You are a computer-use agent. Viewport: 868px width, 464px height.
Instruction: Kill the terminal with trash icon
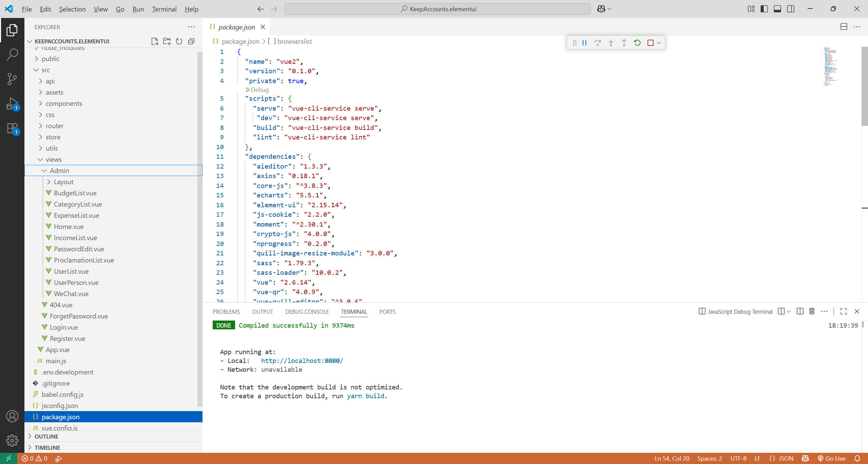(x=812, y=311)
